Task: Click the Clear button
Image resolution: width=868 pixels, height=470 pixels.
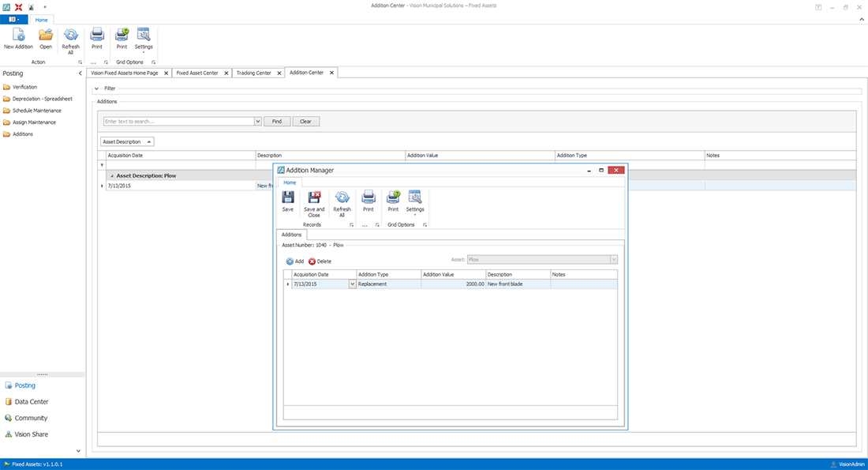Action: pos(305,122)
